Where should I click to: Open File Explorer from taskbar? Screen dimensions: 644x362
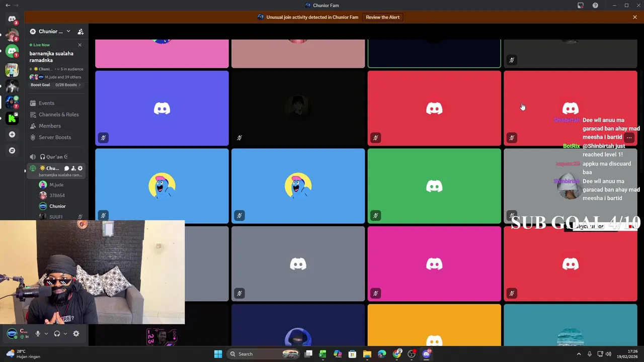[367, 354]
